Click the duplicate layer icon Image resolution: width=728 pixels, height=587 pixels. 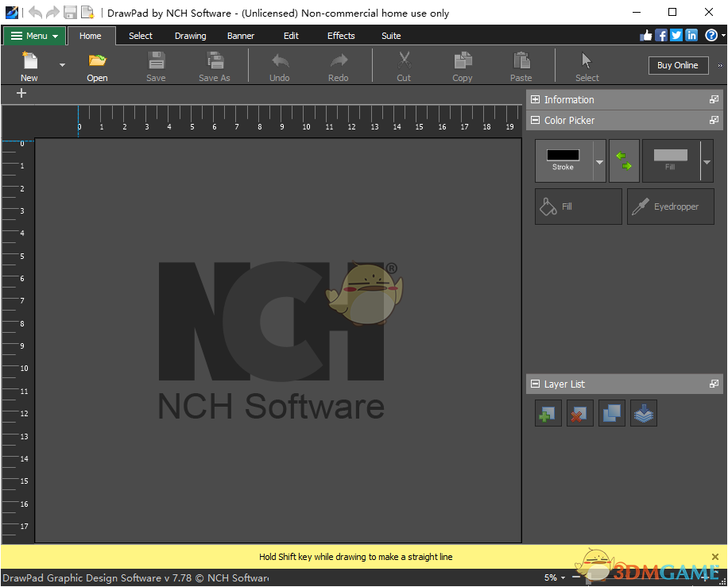(612, 414)
